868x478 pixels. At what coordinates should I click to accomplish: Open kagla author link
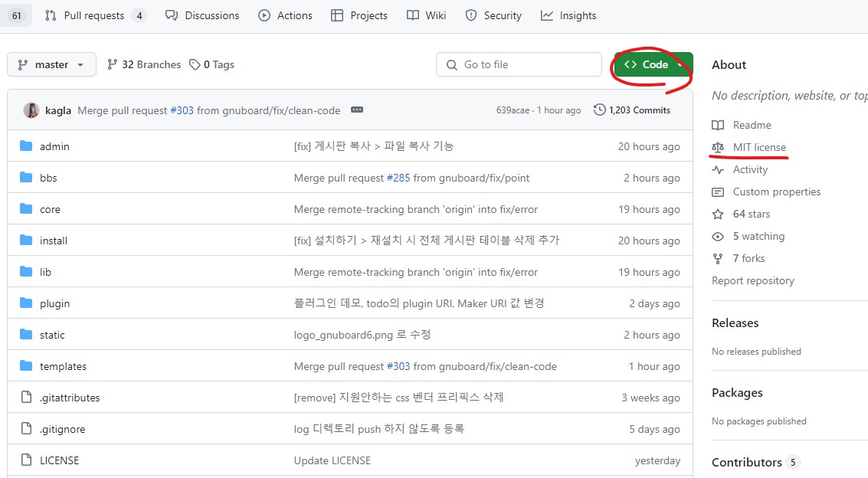pos(58,110)
